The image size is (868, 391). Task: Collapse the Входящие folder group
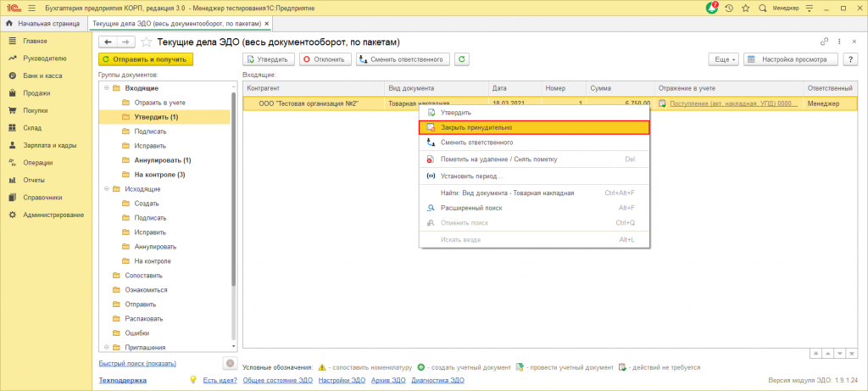click(x=106, y=88)
